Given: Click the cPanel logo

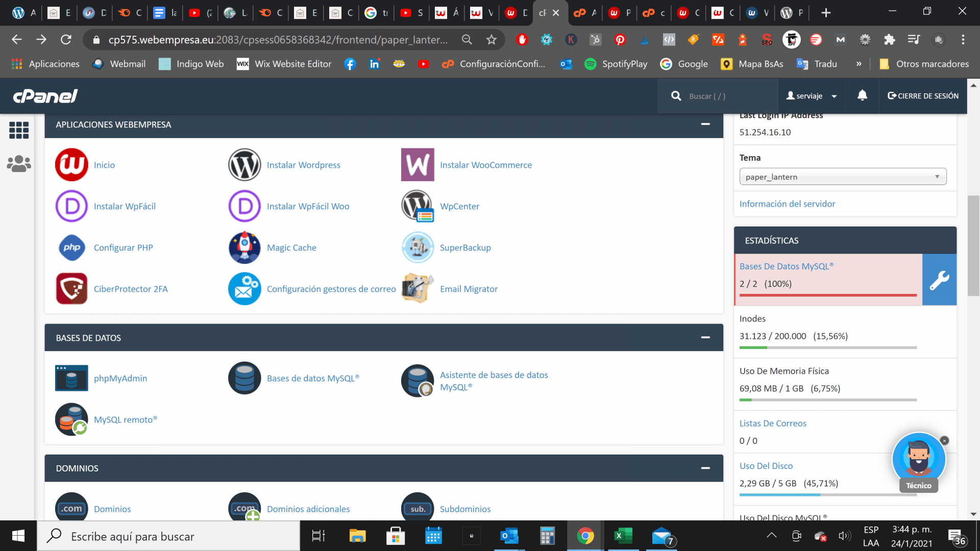Looking at the screenshot, I should tap(45, 96).
